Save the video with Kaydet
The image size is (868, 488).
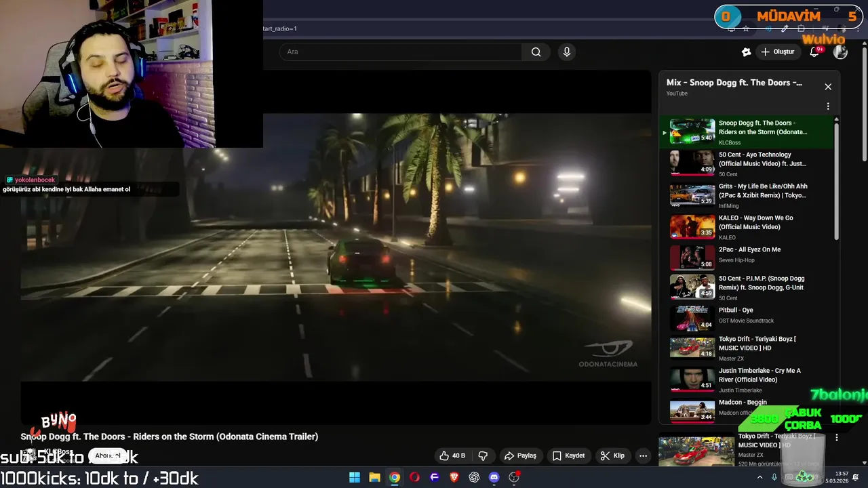(568, 455)
